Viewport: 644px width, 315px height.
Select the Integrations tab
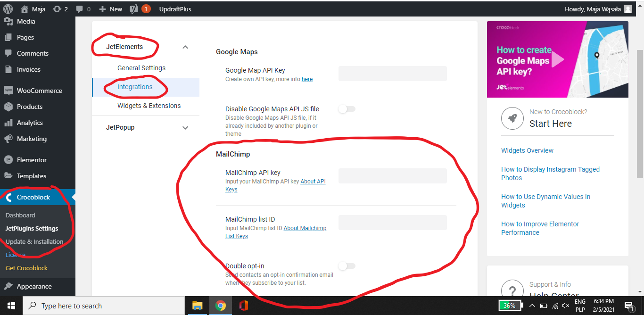click(146, 87)
